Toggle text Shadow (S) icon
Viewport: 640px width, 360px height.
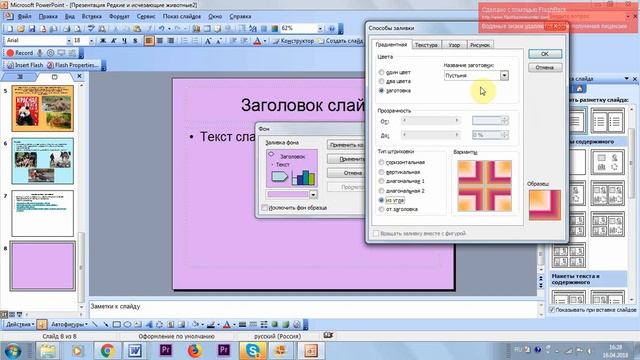(x=135, y=41)
